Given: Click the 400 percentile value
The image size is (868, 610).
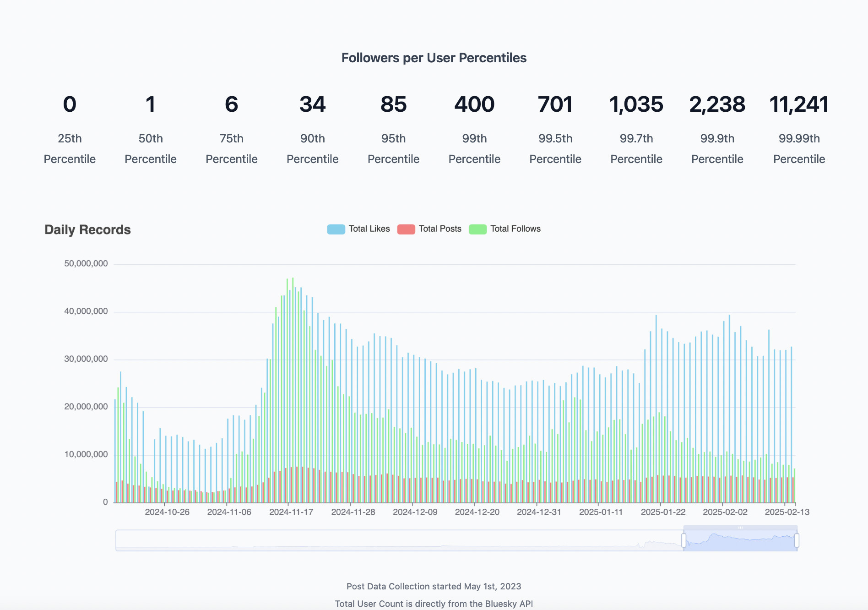Looking at the screenshot, I should point(474,104).
